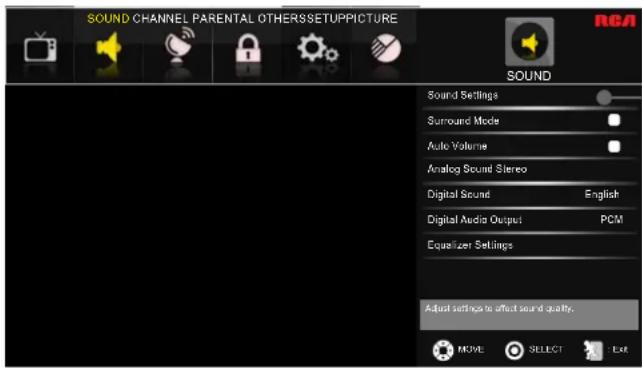Click the Exit label

tap(620, 350)
